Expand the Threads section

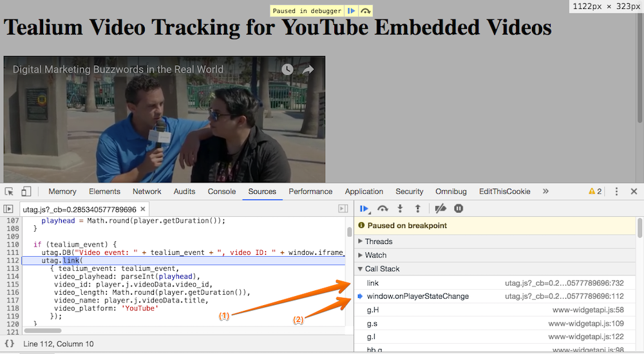(x=379, y=241)
